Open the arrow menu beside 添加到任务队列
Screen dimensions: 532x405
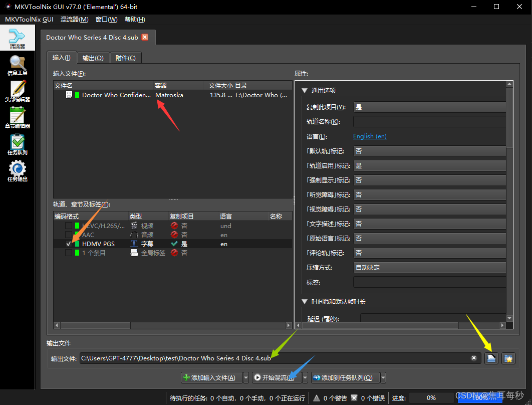click(383, 377)
